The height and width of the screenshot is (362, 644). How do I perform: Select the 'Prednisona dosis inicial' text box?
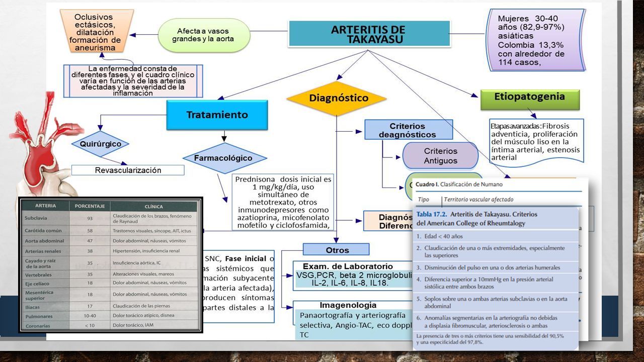coord(284,202)
